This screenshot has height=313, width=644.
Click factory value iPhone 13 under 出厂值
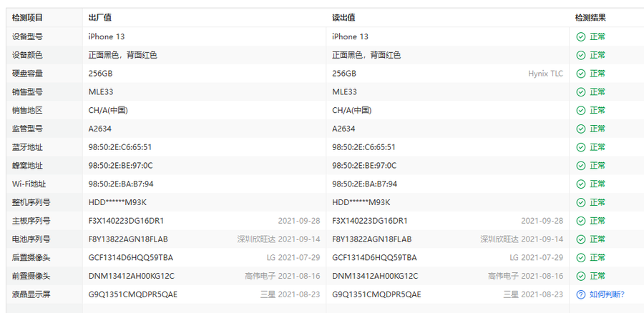coord(107,36)
